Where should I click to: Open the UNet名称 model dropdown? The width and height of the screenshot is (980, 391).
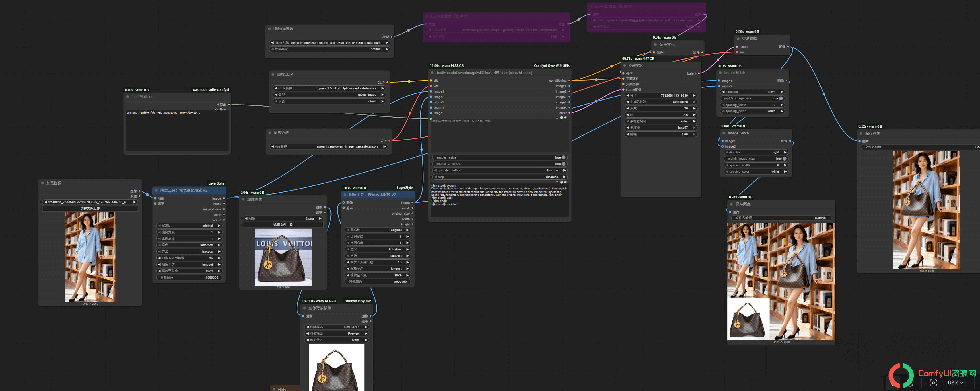click(330, 43)
